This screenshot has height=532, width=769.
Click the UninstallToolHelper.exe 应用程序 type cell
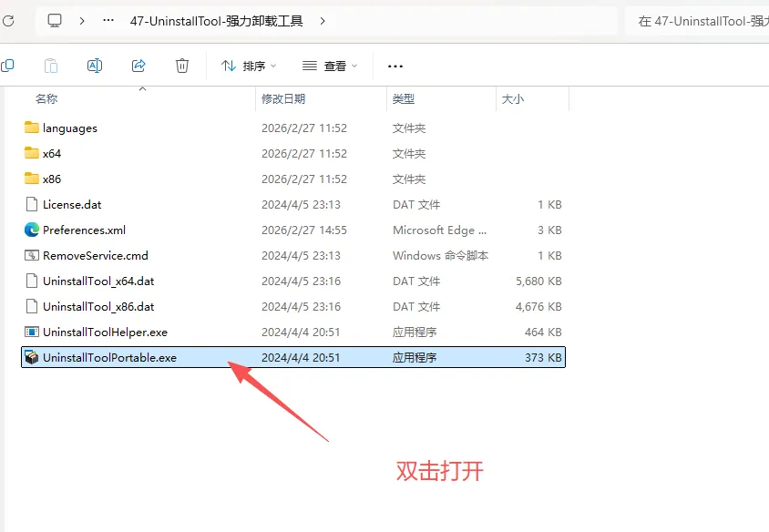pyautogui.click(x=415, y=332)
